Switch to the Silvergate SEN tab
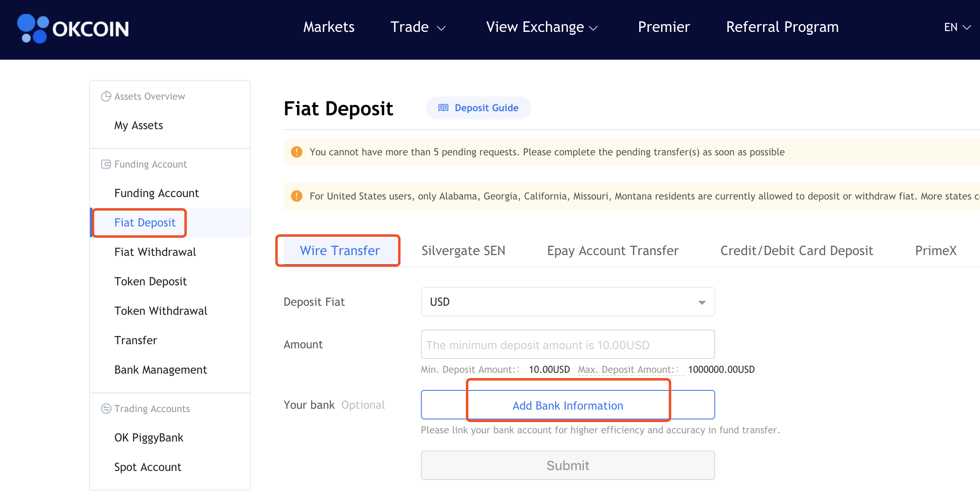This screenshot has height=502, width=980. click(x=463, y=251)
